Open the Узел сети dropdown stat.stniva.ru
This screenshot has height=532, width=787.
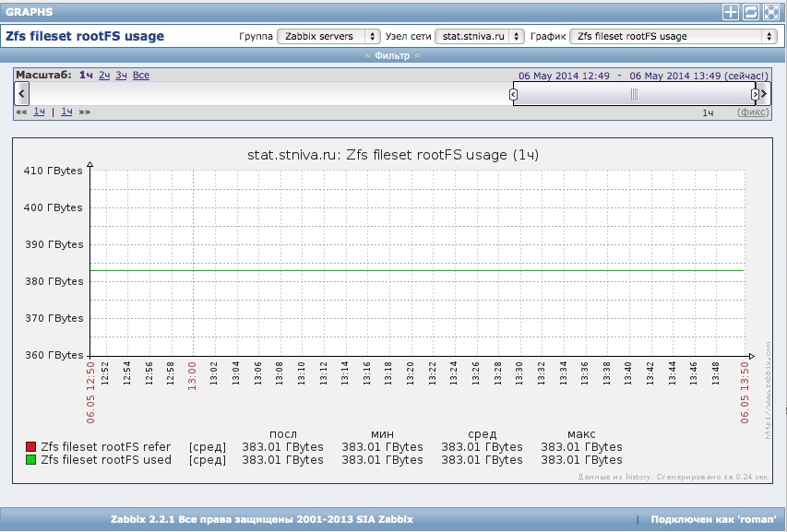(x=479, y=36)
